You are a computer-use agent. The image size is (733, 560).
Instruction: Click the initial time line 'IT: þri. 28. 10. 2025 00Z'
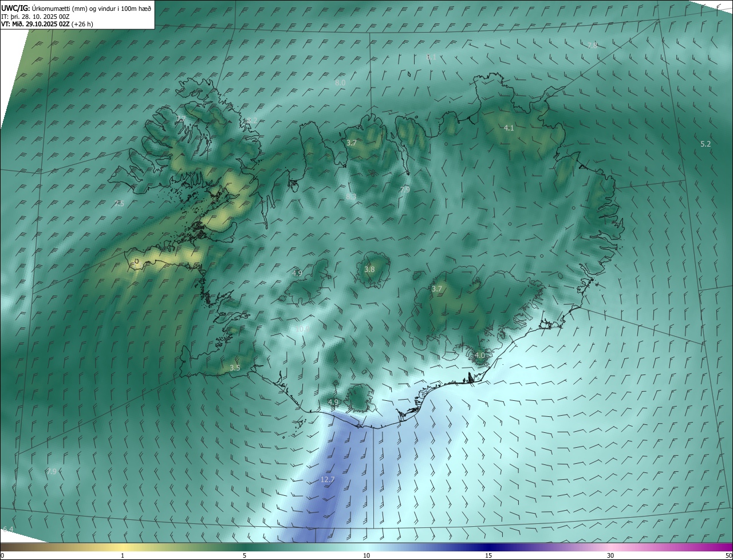(x=36, y=16)
